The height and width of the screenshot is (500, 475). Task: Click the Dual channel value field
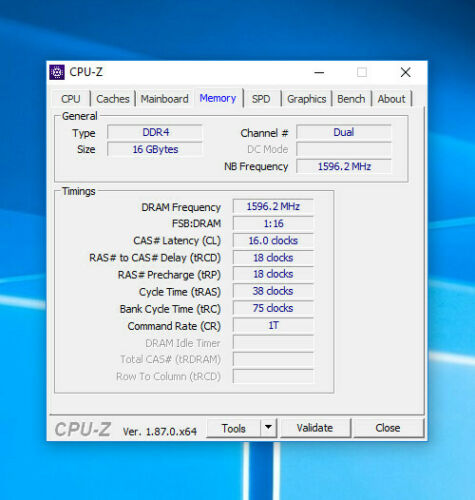click(x=344, y=132)
